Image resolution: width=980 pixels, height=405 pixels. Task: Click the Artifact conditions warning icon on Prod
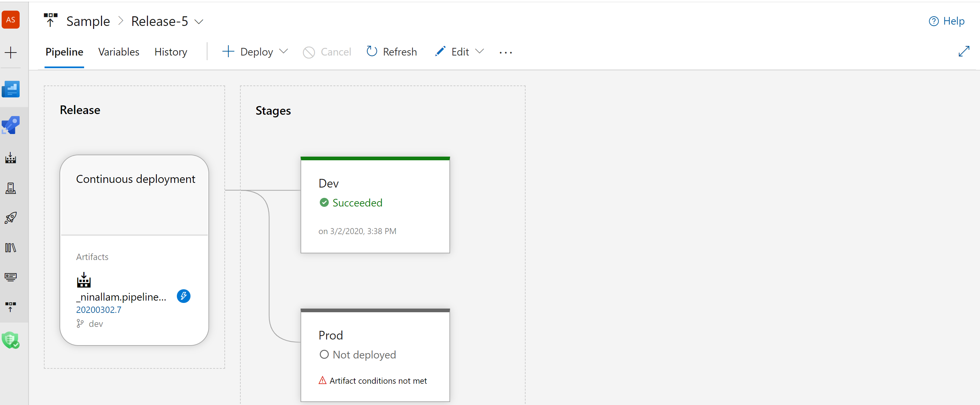(x=322, y=380)
